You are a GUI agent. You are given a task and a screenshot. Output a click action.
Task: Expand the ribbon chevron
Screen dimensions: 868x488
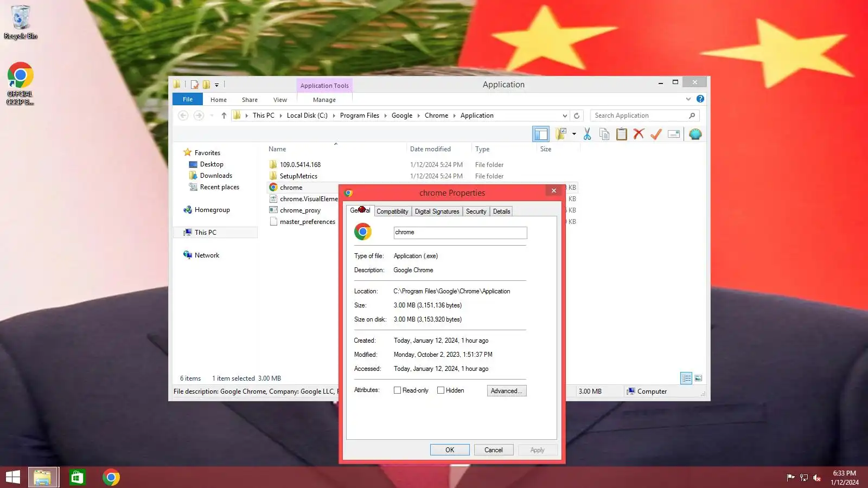(688, 99)
